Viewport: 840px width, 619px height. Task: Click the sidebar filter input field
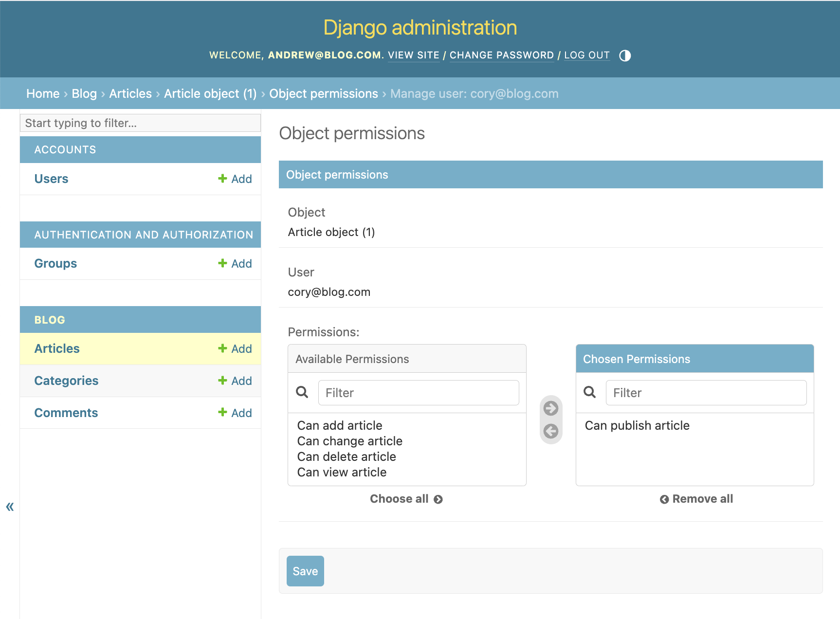(x=140, y=123)
